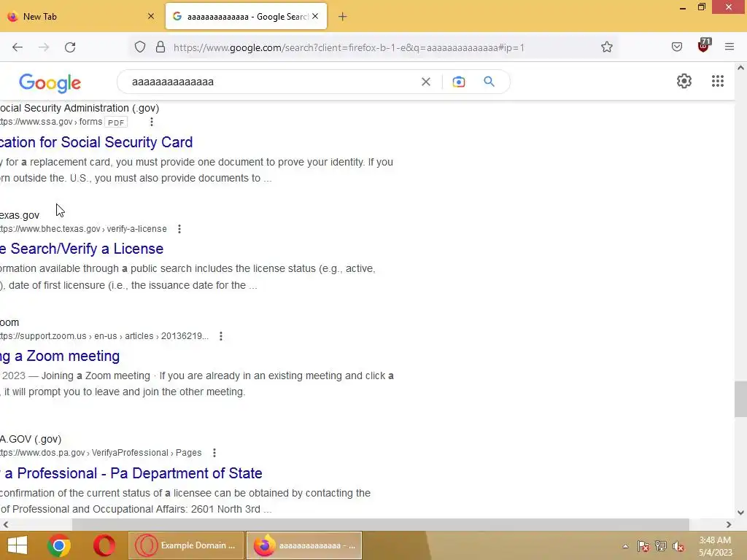Open the Google apps grid
The height and width of the screenshot is (560, 747).
click(718, 81)
